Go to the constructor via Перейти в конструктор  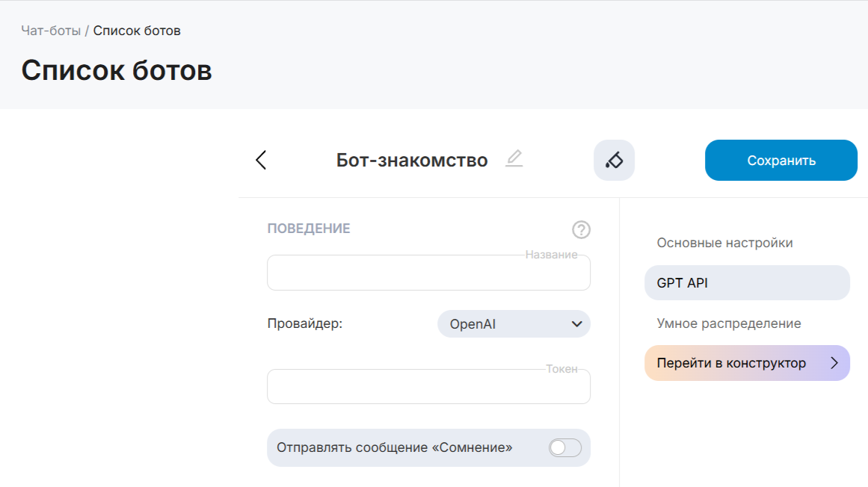click(x=733, y=363)
